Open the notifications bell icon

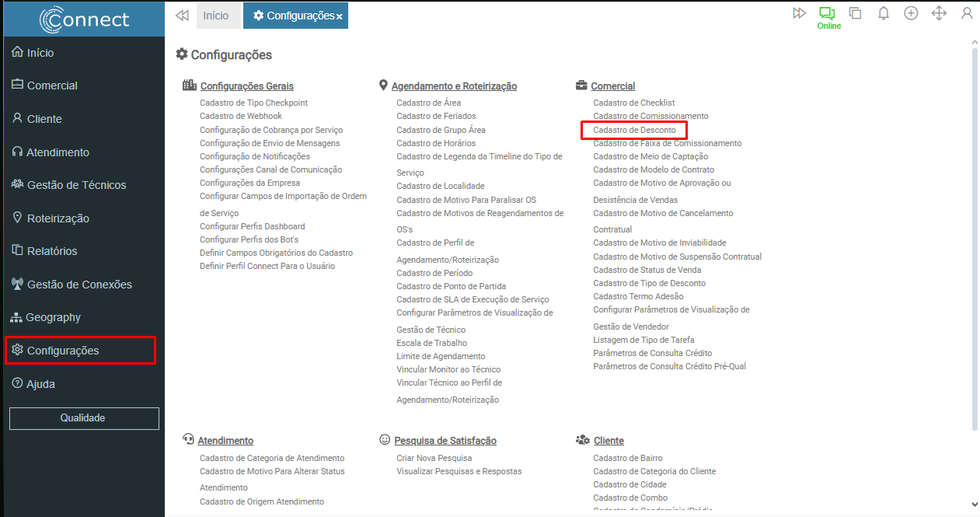(x=884, y=13)
